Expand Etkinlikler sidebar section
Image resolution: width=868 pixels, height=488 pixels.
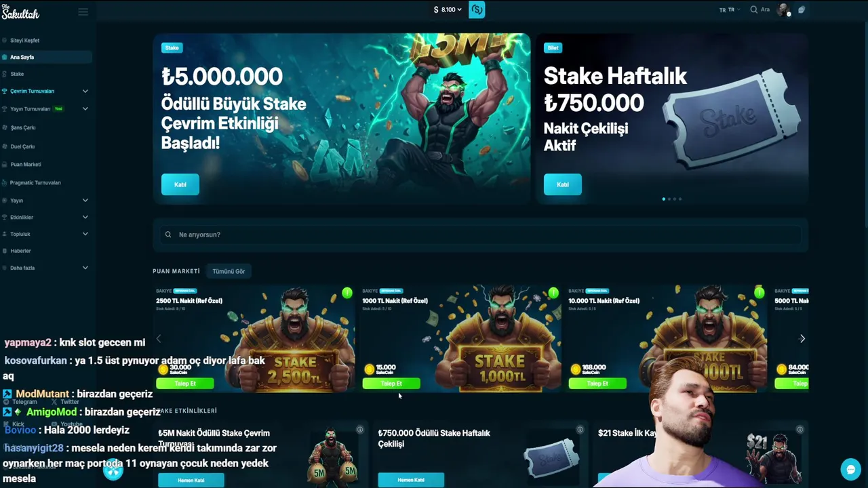[46, 217]
